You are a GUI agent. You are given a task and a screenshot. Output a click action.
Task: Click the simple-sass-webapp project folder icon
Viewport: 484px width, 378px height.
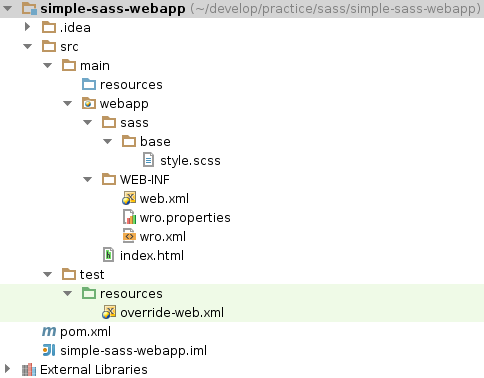pos(29,9)
